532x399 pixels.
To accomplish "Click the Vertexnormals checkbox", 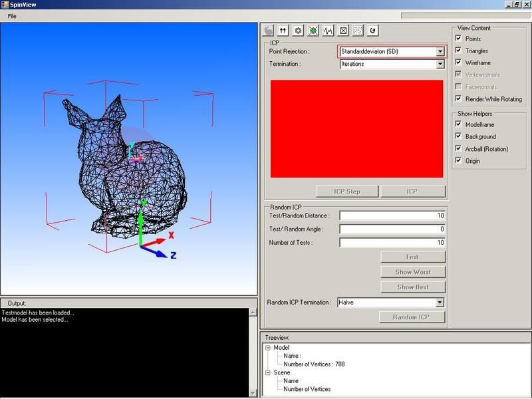I will coord(458,74).
